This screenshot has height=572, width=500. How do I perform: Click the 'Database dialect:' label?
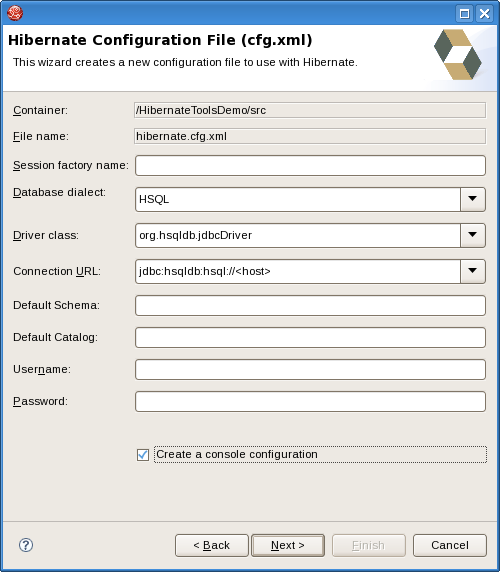[59, 192]
